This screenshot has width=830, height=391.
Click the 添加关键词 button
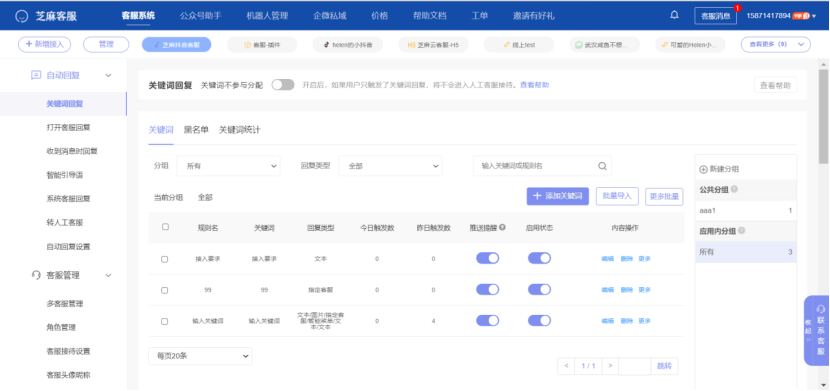pyautogui.click(x=558, y=196)
